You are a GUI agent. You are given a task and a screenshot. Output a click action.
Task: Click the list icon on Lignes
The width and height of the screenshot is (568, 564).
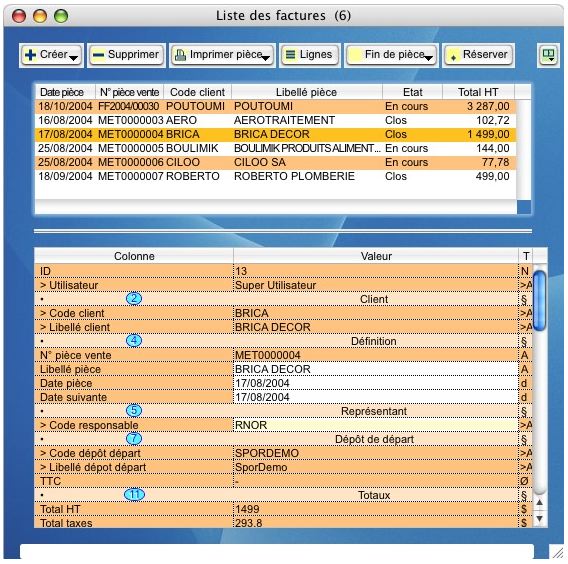coord(290,55)
